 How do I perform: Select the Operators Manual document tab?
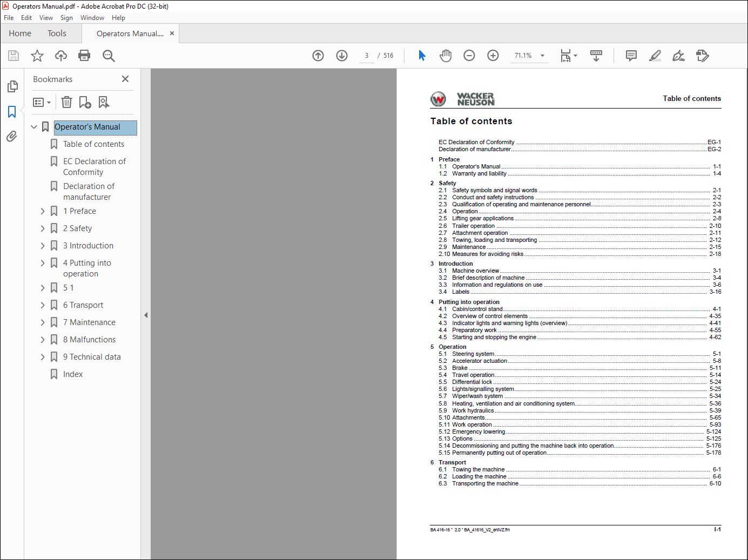click(130, 33)
